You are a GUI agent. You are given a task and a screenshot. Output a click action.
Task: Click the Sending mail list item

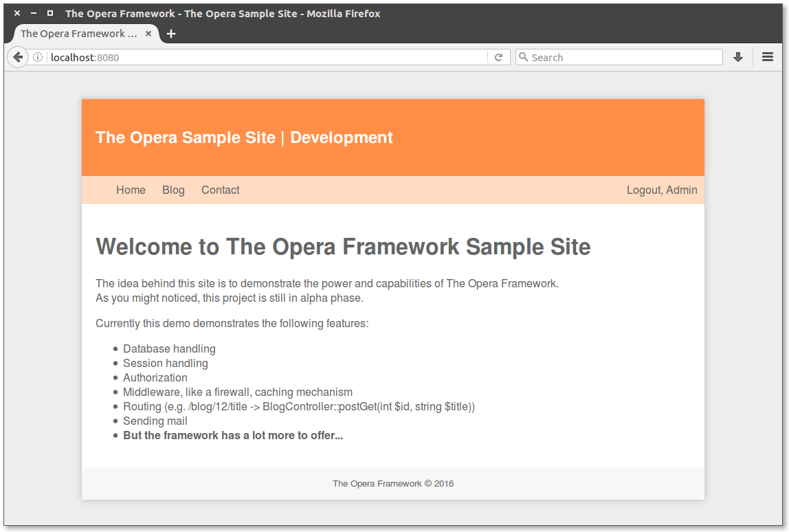(155, 421)
